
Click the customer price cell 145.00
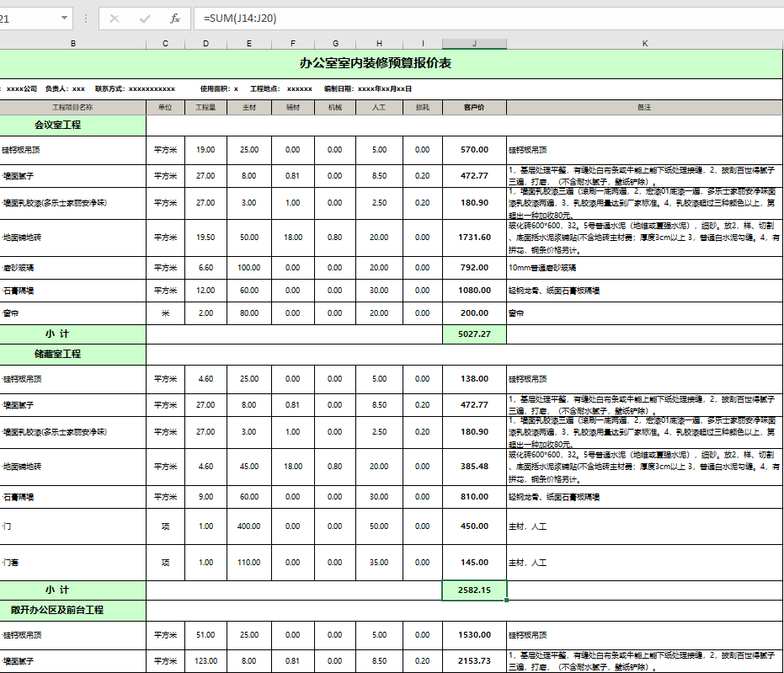coord(474,563)
